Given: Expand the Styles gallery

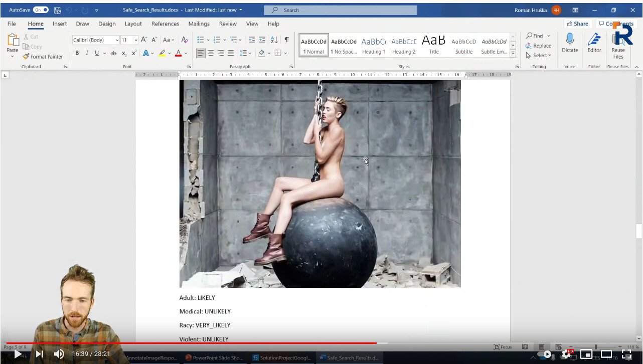Looking at the screenshot, I should (513, 54).
